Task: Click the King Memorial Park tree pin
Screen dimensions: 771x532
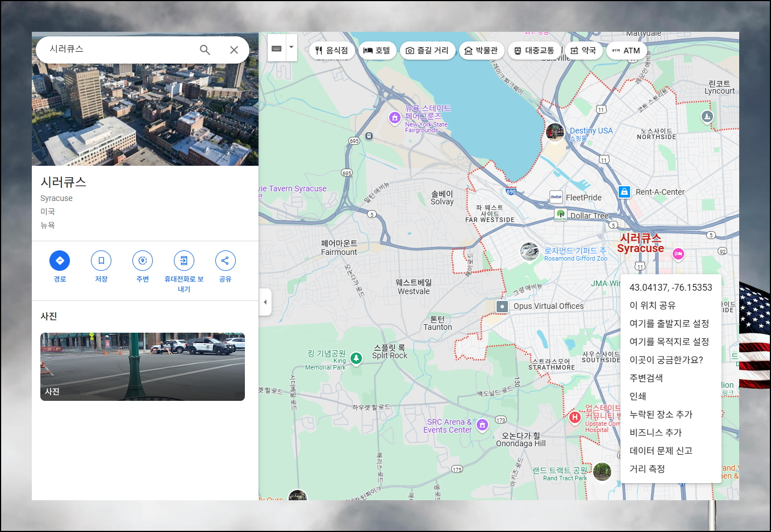Action: click(x=356, y=358)
